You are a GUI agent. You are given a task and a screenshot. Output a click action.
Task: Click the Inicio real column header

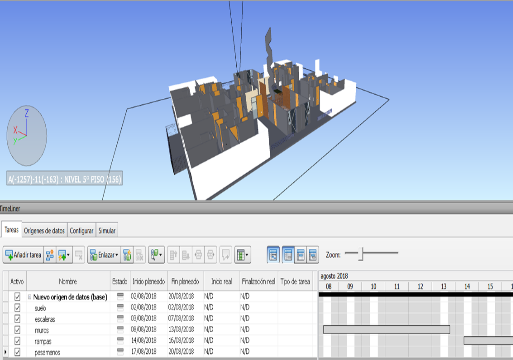coord(221,281)
